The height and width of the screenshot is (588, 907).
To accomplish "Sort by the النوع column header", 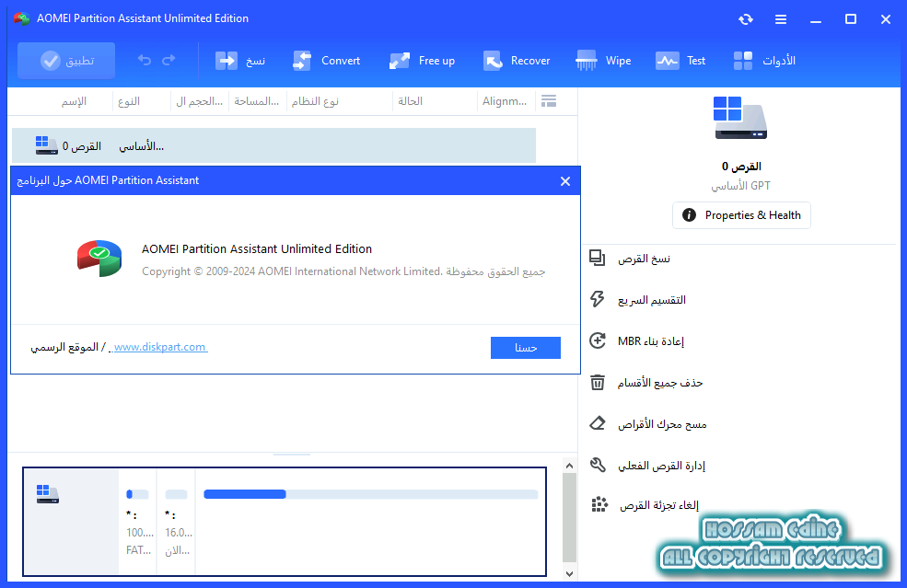I will 129,101.
